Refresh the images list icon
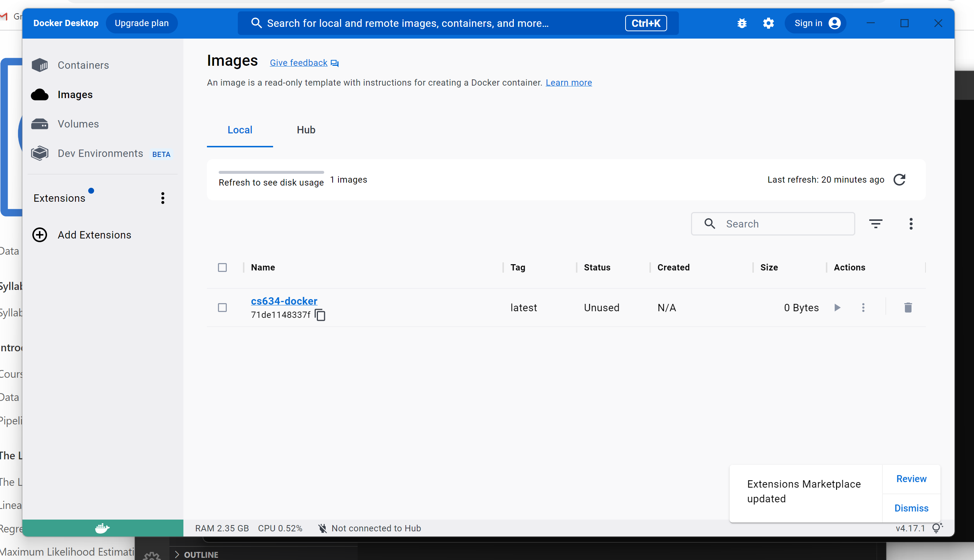Image resolution: width=974 pixels, height=560 pixels. (x=899, y=180)
